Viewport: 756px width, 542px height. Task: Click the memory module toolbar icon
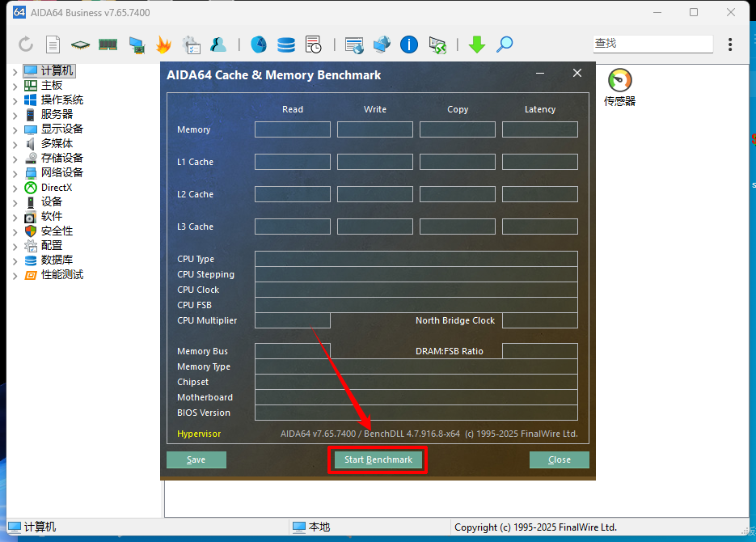point(108,44)
